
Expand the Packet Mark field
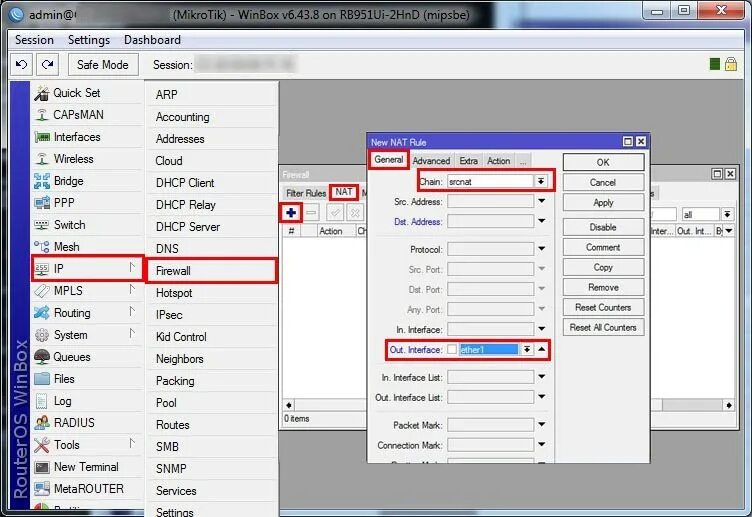pos(541,424)
